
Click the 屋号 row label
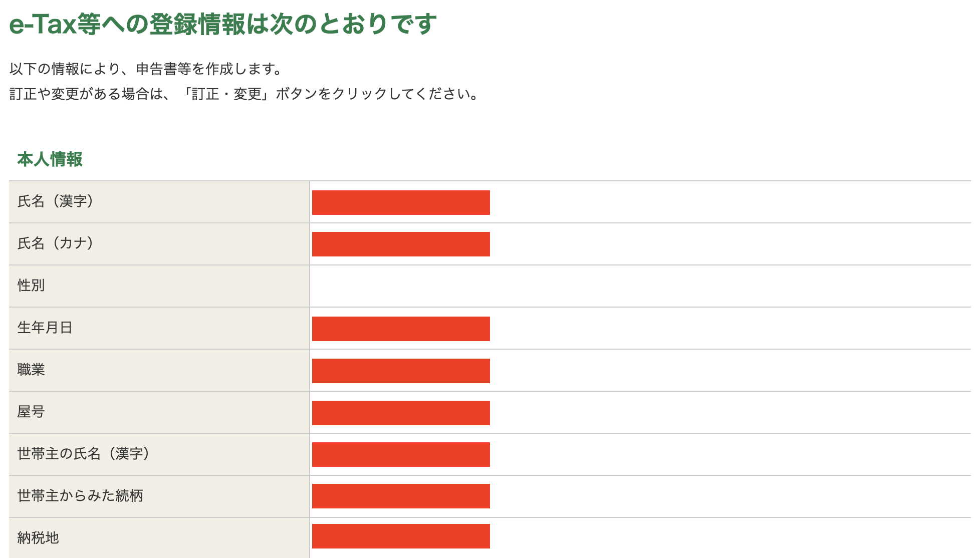tap(31, 412)
